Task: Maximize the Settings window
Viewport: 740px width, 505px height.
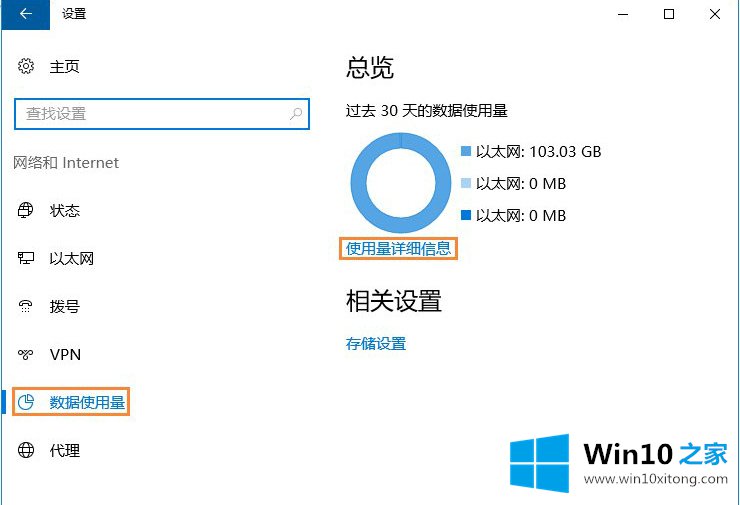Action: pyautogui.click(x=669, y=14)
